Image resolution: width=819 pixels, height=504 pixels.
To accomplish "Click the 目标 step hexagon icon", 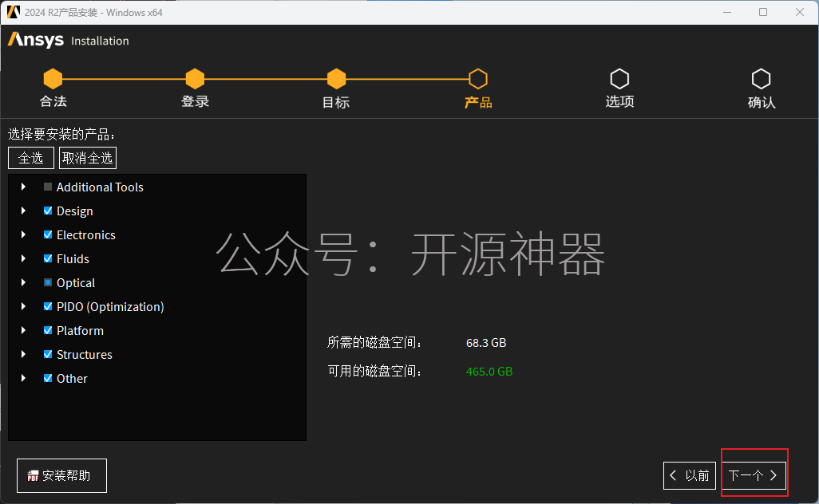I will [336, 79].
